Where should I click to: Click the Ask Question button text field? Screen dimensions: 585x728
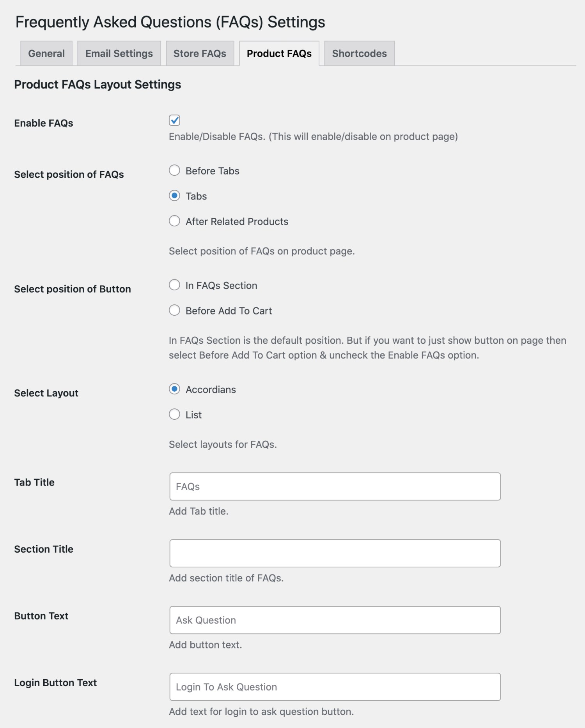[x=335, y=620]
